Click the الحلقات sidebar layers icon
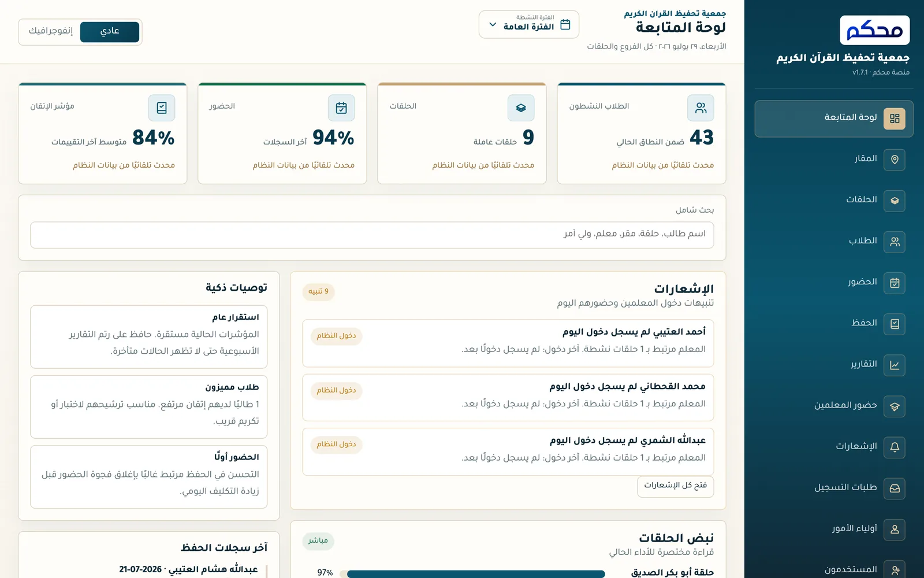 (x=895, y=201)
